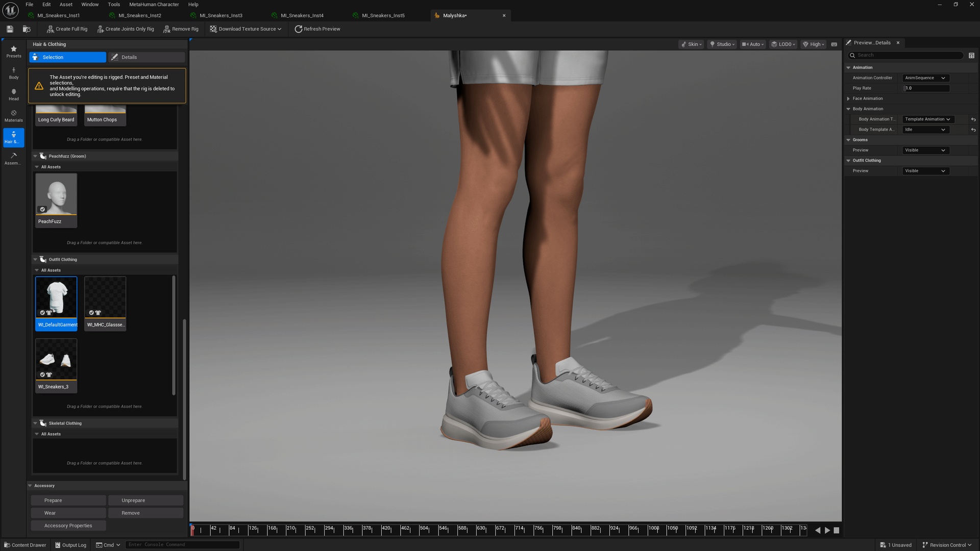Open Animation Controller dropdown
The height and width of the screenshot is (551, 980).
click(x=925, y=78)
